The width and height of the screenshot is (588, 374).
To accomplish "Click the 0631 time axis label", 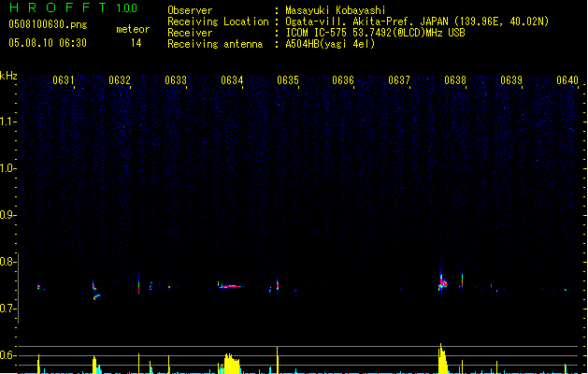I will (63, 79).
